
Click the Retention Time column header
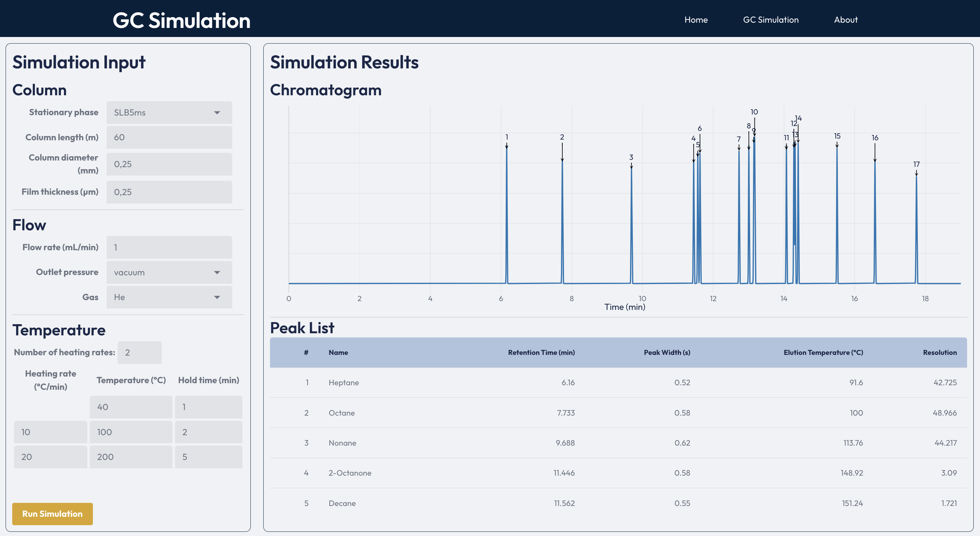(x=541, y=352)
